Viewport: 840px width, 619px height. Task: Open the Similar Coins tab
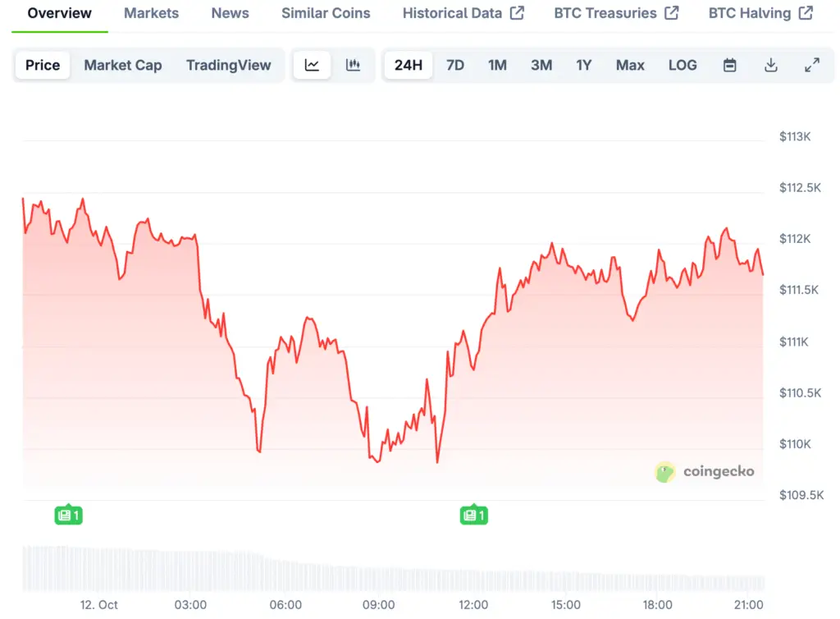click(x=326, y=13)
